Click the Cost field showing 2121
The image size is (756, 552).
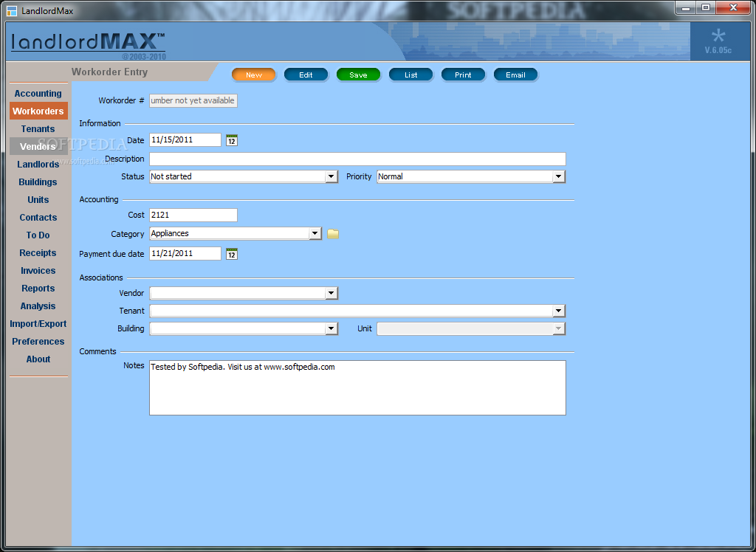[193, 215]
